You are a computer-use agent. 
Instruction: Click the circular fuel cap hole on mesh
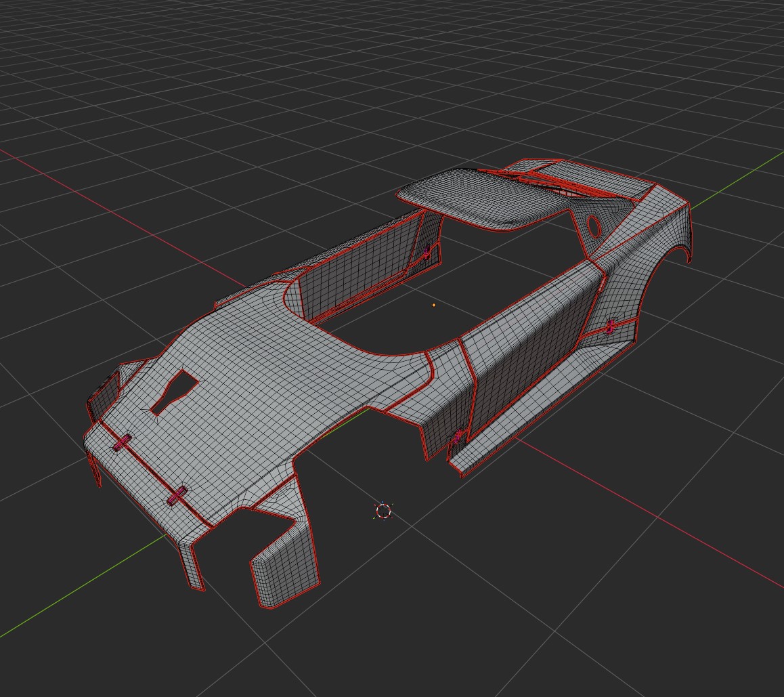[594, 226]
